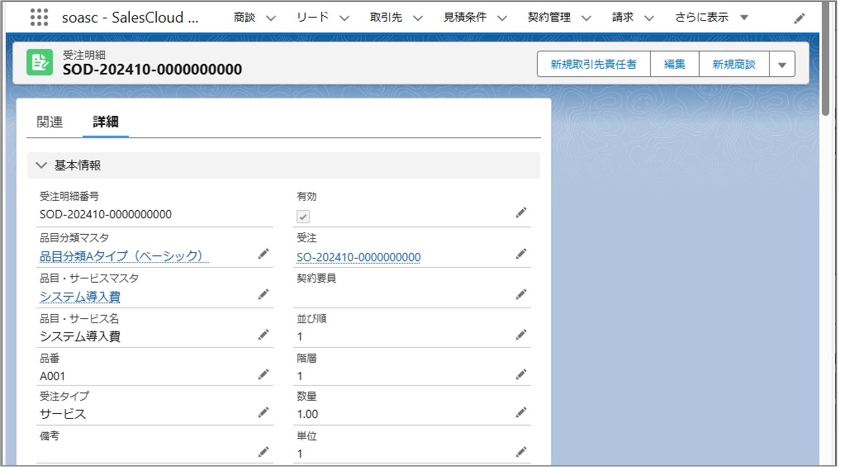Expand the 商談 navigation dropdown chevron
Image resolution: width=868 pixels, height=469 pixels.
point(271,18)
